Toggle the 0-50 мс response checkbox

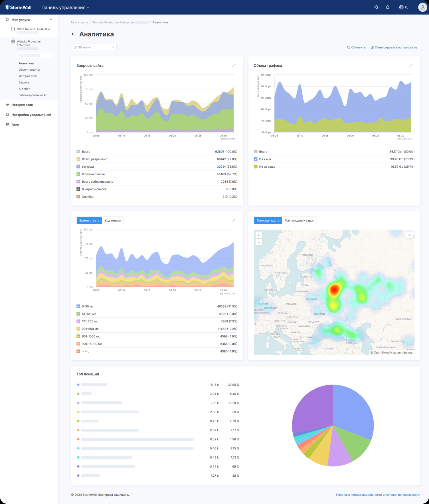[78, 306]
